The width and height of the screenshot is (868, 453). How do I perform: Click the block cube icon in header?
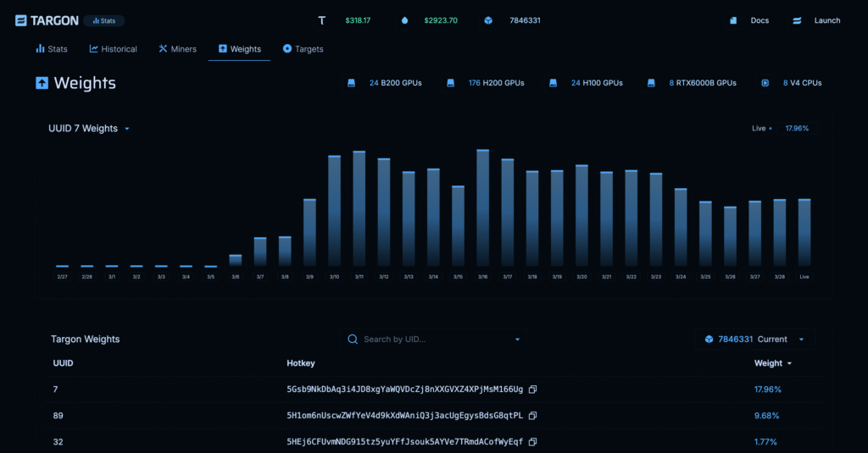[488, 20]
